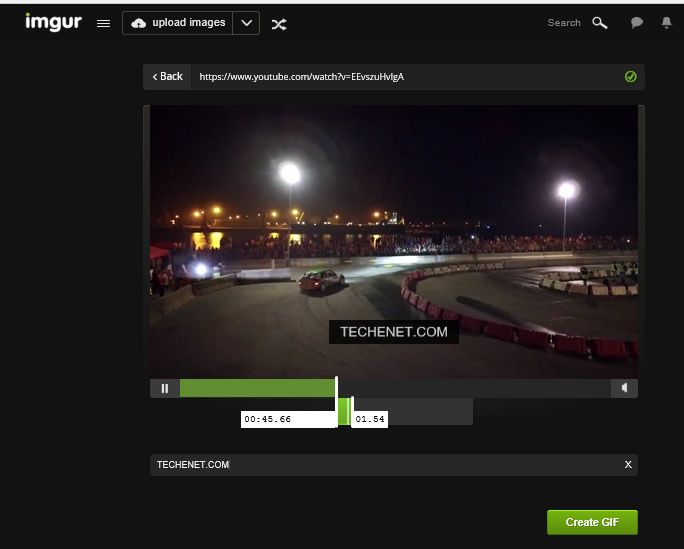This screenshot has height=549, width=684.
Task: Go back using the Back button
Action: click(x=168, y=76)
